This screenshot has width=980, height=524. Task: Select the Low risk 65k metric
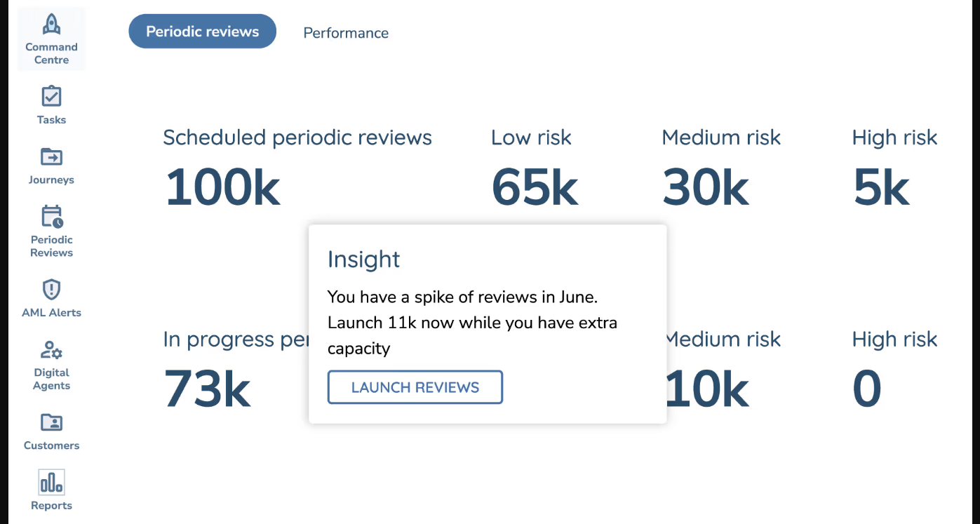(x=535, y=187)
